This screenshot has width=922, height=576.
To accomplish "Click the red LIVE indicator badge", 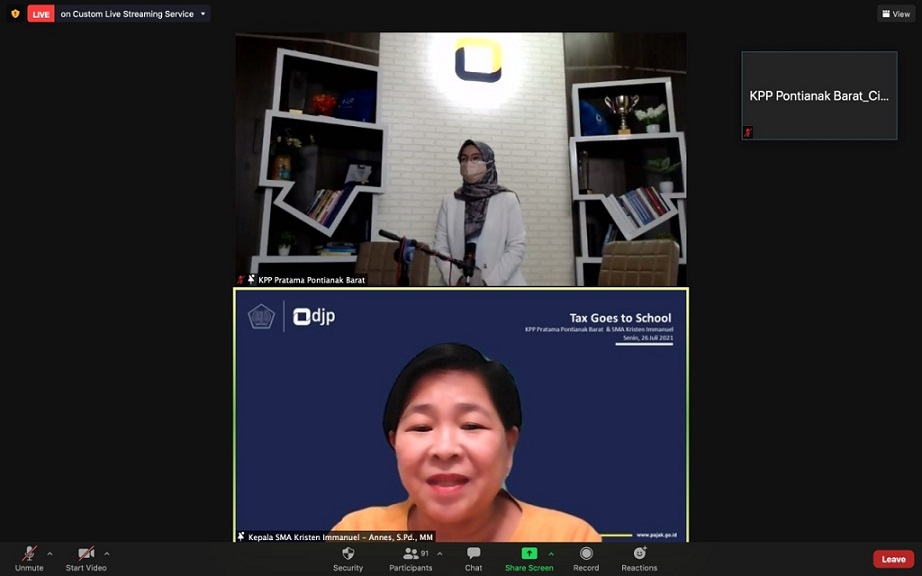I will [x=41, y=14].
